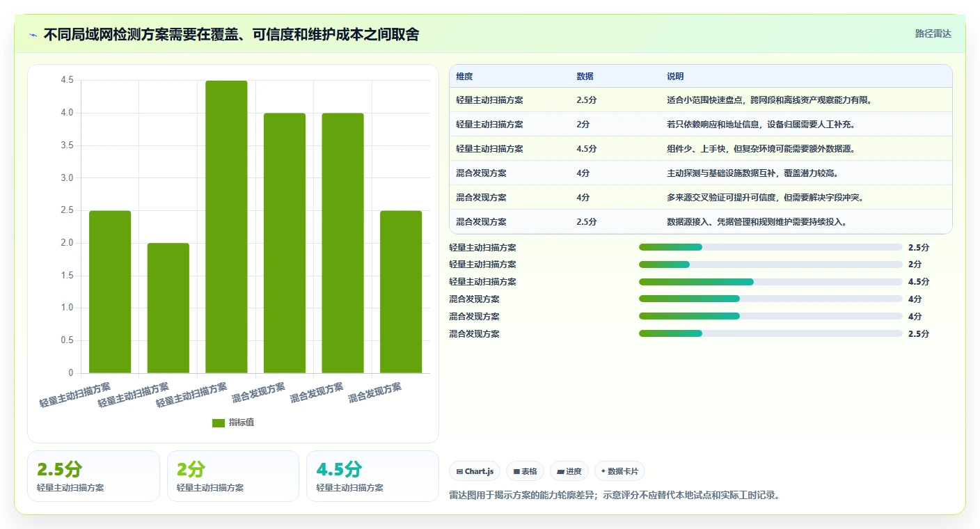Image resolution: width=980 pixels, height=529 pixels.
Task: Click the 混合发现方案 table row showing 2.5分
Action: point(701,222)
